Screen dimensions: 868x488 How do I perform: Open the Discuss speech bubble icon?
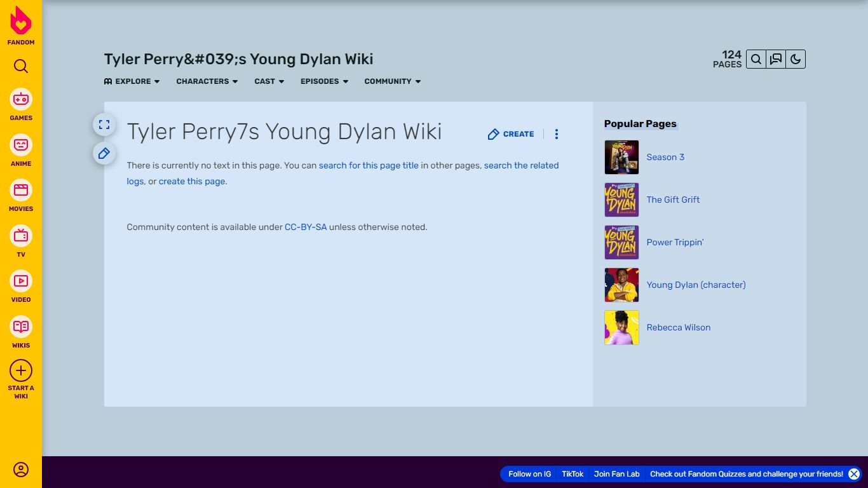click(776, 59)
